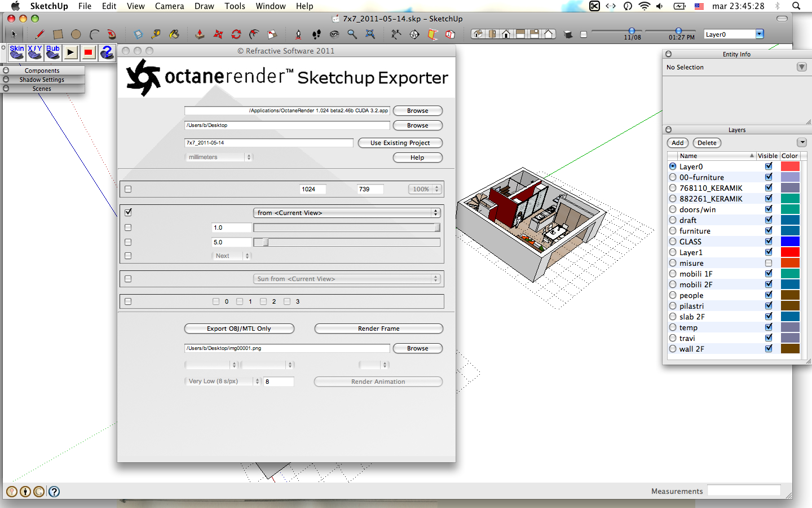Click the Skin tool icon
This screenshot has height=508, width=812.
coord(17,52)
